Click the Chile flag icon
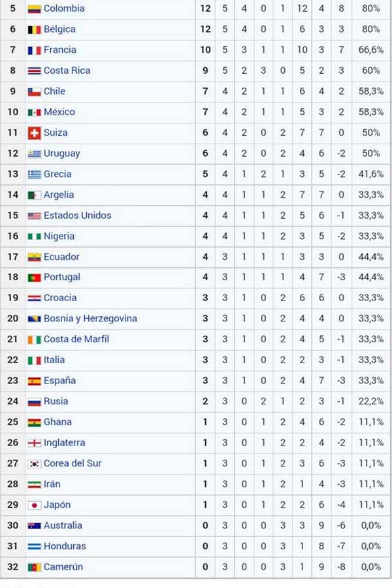The height and width of the screenshot is (588, 392). [34, 92]
